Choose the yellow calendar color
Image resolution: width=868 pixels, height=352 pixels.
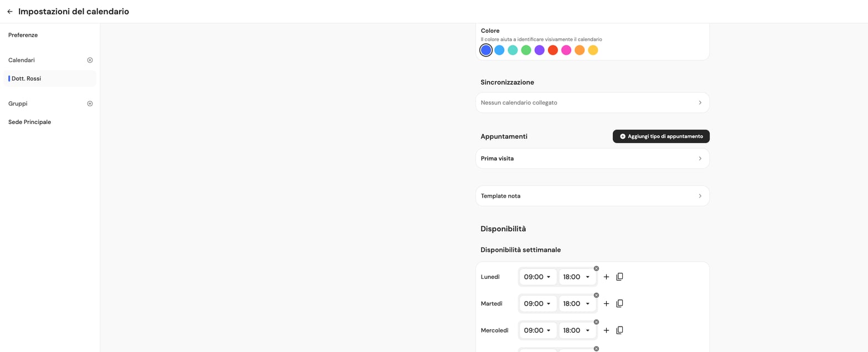click(x=593, y=50)
